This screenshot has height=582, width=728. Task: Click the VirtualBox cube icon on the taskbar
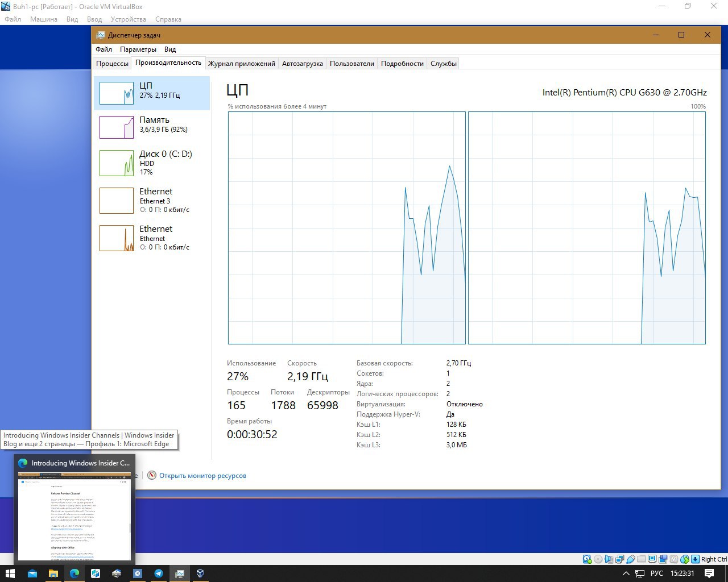[200, 573]
